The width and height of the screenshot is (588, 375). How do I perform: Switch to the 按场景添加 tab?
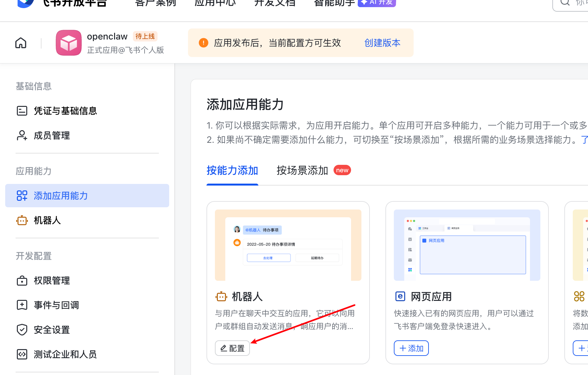pyautogui.click(x=302, y=170)
